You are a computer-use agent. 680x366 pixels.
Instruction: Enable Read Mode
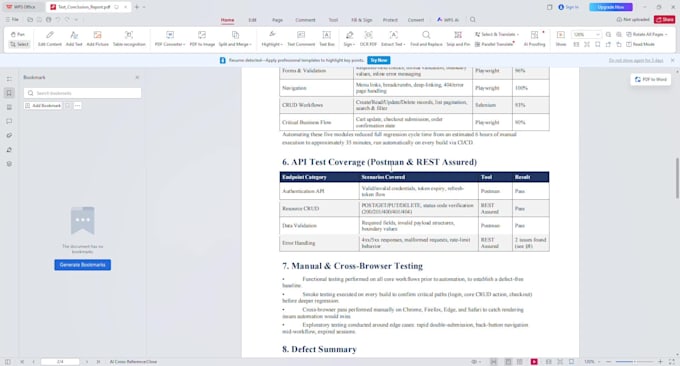640,44
